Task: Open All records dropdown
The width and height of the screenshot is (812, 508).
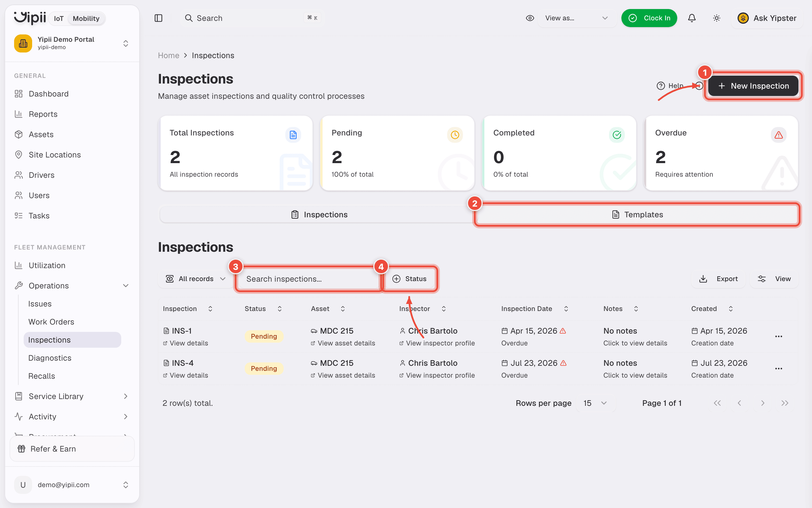Action: click(x=196, y=279)
